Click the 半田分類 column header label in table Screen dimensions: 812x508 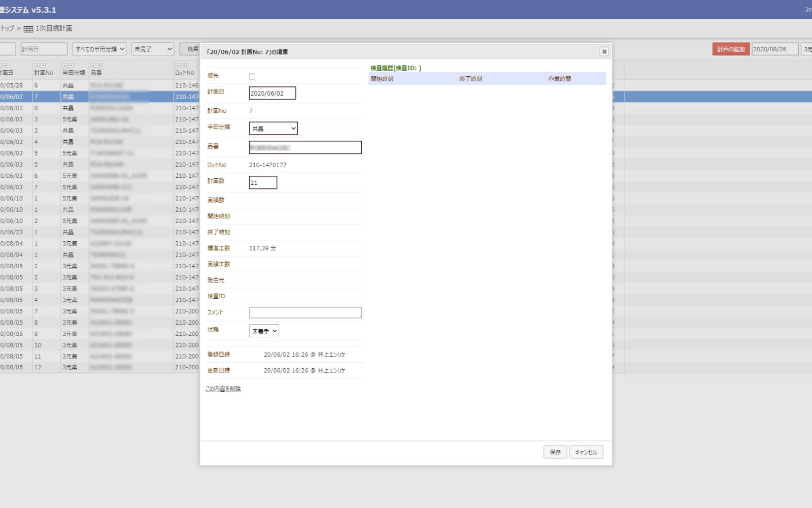point(74,73)
